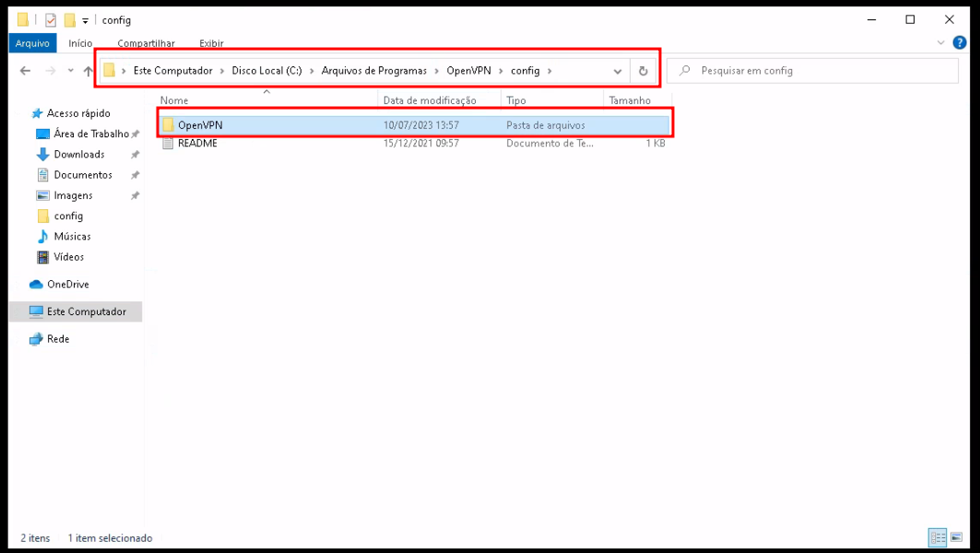This screenshot has height=553, width=980.
Task: Refresh the config folder view
Action: pos(643,71)
